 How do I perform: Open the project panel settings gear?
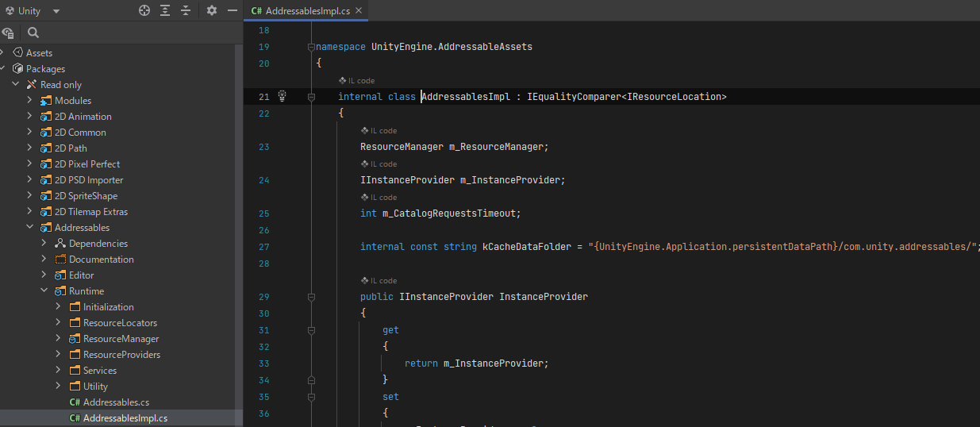click(x=212, y=10)
